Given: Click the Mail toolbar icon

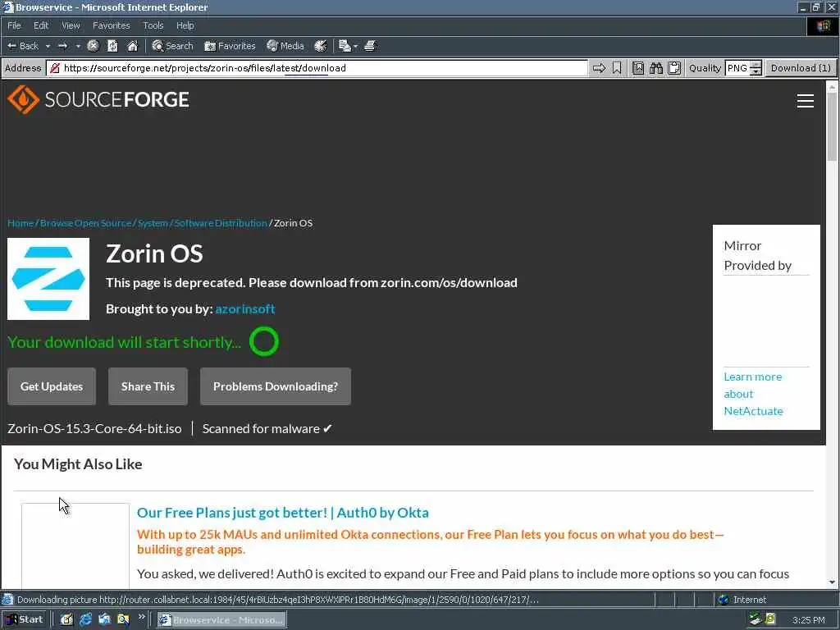Looking at the screenshot, I should (345, 46).
